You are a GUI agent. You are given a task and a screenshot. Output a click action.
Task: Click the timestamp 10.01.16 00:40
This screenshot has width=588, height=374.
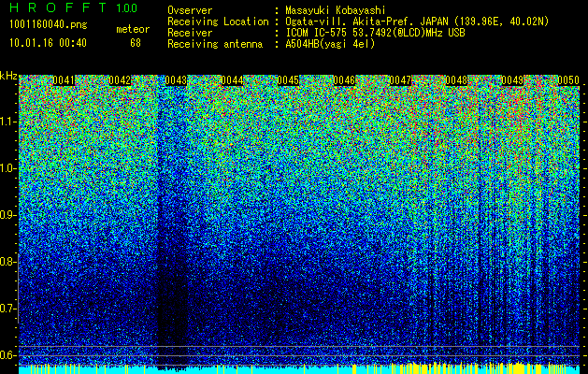coord(48,43)
